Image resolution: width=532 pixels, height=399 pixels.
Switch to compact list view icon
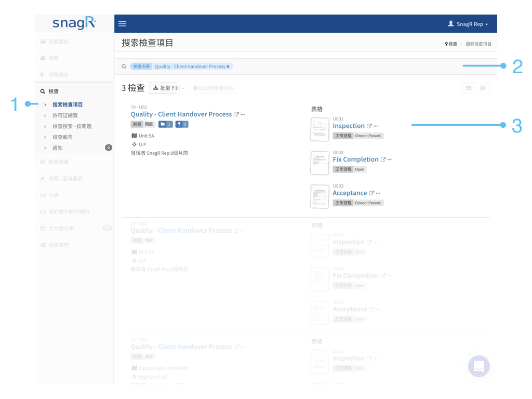[483, 88]
